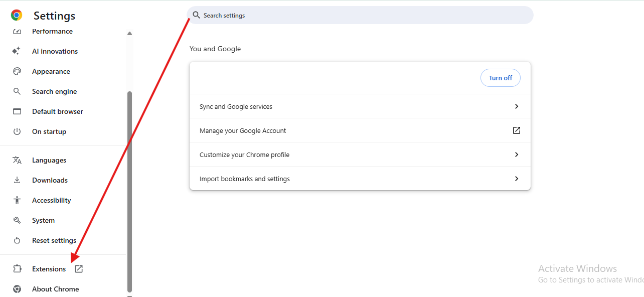Open About Chrome page
This screenshot has width=644, height=297.
pyautogui.click(x=55, y=289)
